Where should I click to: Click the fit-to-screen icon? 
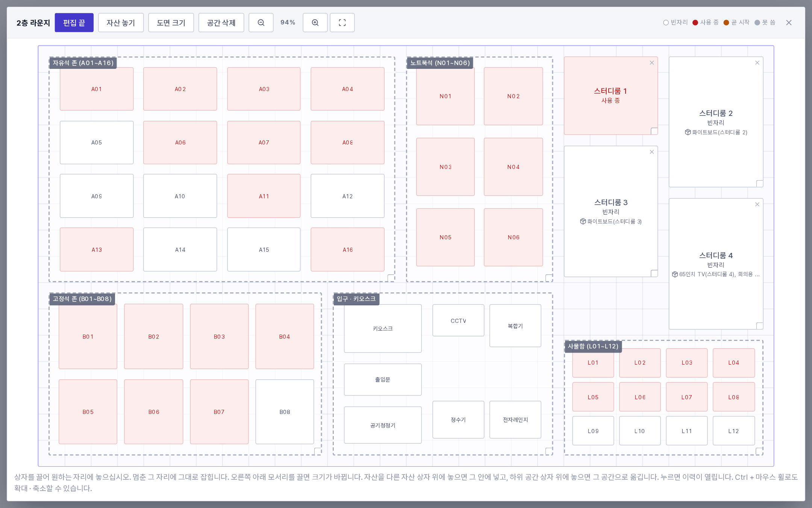[x=342, y=23]
